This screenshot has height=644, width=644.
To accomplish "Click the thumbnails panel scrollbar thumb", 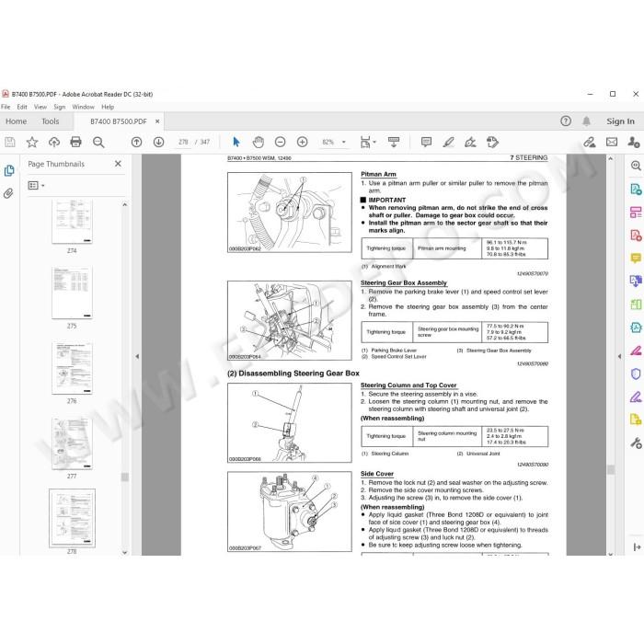I will click(125, 477).
